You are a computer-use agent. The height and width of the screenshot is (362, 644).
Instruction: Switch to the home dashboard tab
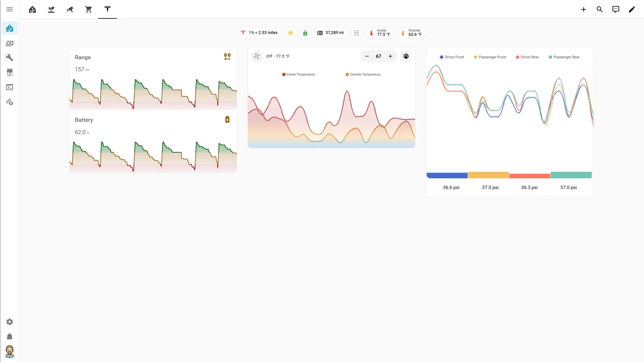(x=33, y=9)
